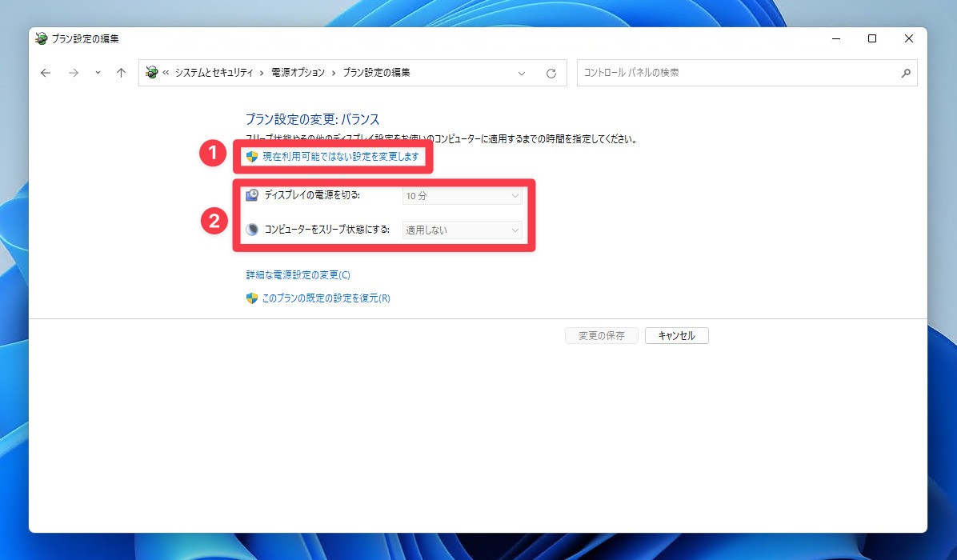This screenshot has width=957, height=560.
Task: Click shield icon beside 既定の設定を復元
Action: [251, 298]
